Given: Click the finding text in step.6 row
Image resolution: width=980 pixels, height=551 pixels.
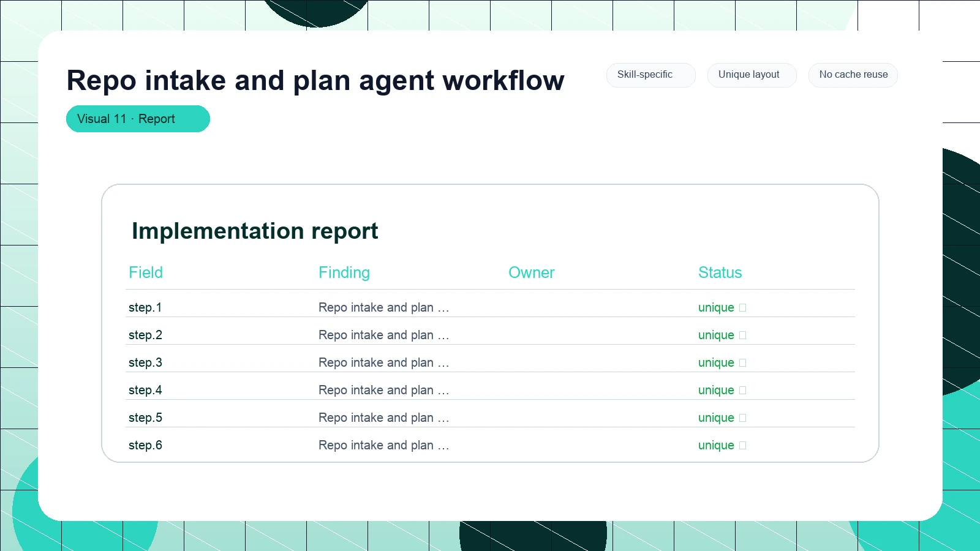Looking at the screenshot, I should [384, 445].
